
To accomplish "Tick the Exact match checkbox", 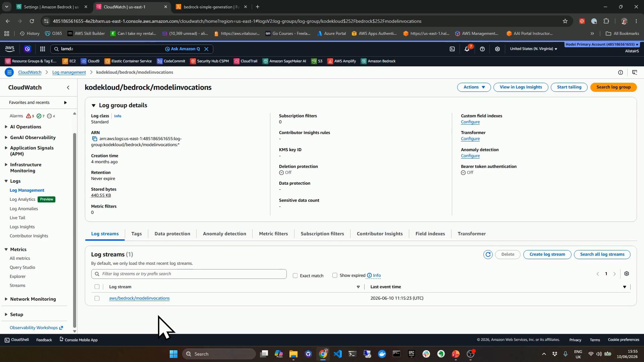I will coord(295,276).
